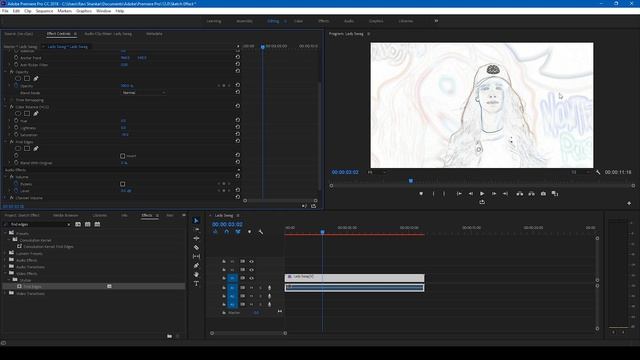This screenshot has height=360, width=640.
Task: Collapse the Video Effects folder
Action: tap(5, 273)
